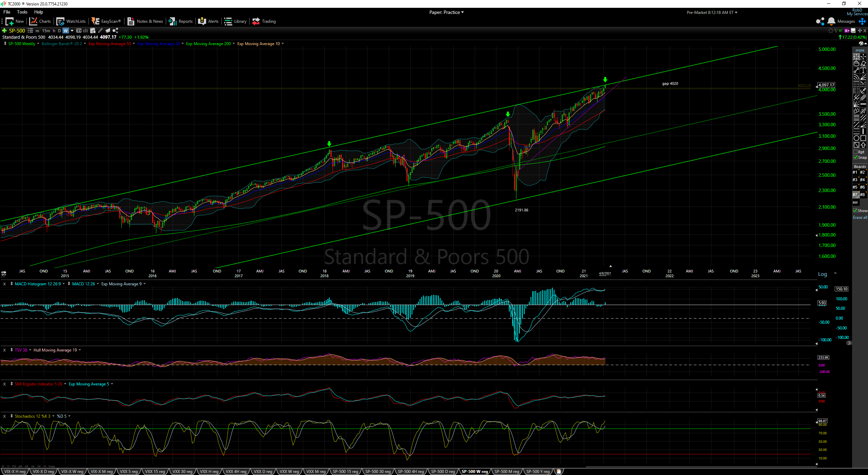Click Erase all drawings

tap(860, 217)
